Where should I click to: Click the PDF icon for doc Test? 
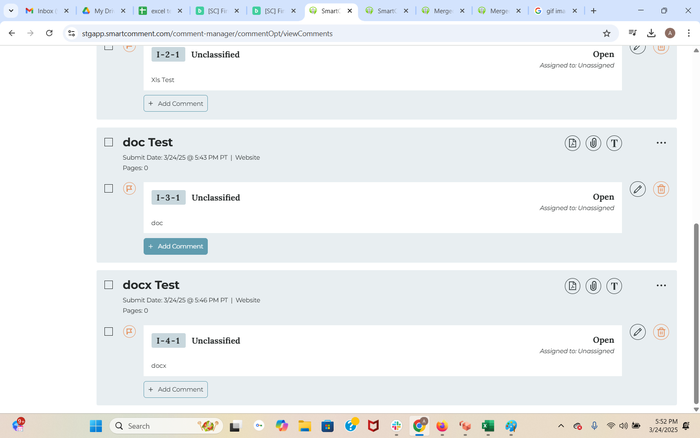pyautogui.click(x=572, y=143)
